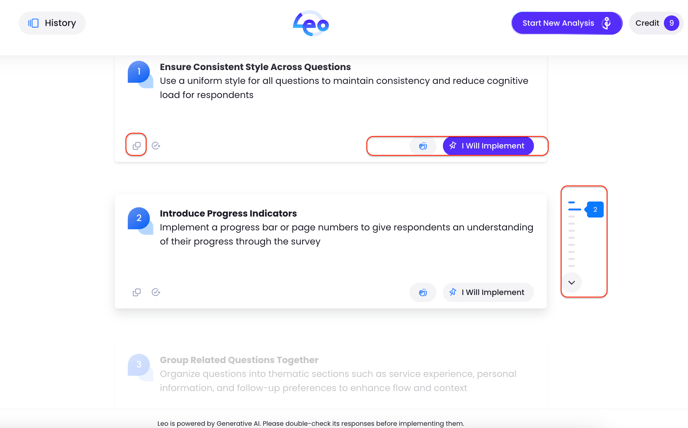Jump to first suggestion in side navigator

point(571,202)
